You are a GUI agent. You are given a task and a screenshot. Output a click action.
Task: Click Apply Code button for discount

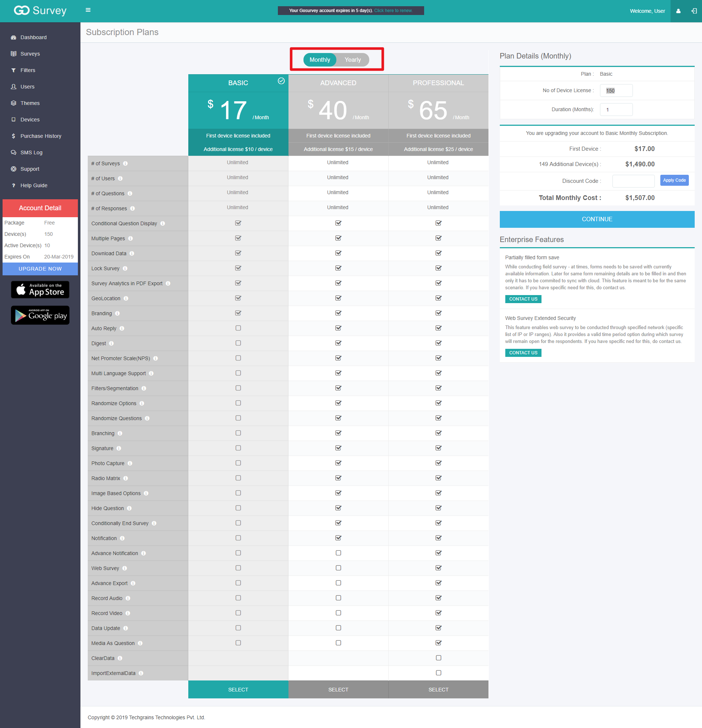[x=675, y=181]
